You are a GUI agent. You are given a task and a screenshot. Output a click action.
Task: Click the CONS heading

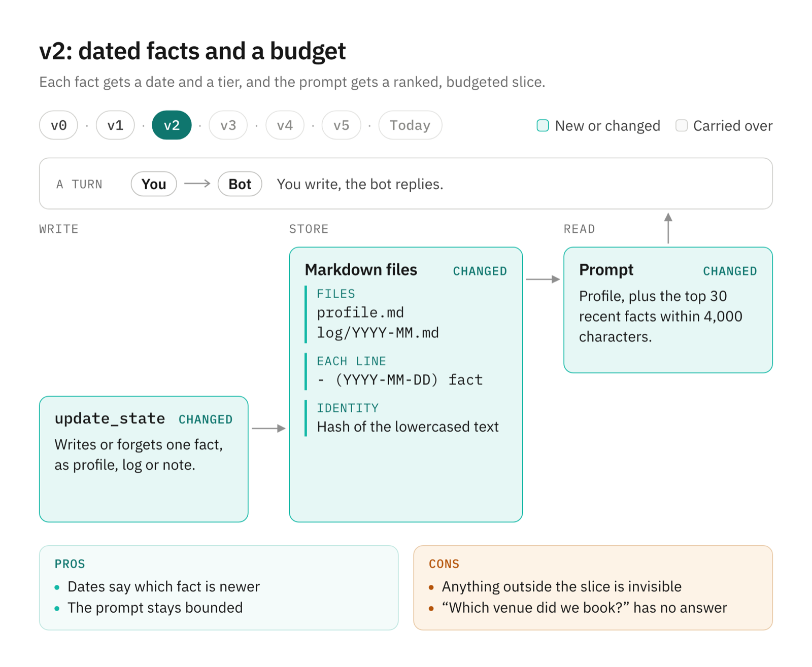click(x=444, y=564)
